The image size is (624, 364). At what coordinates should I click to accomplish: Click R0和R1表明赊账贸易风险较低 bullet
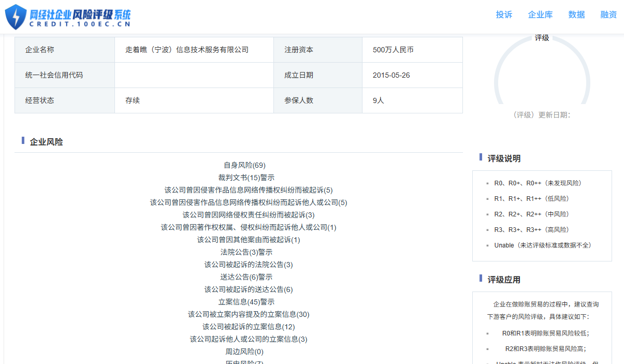pyautogui.click(x=545, y=333)
